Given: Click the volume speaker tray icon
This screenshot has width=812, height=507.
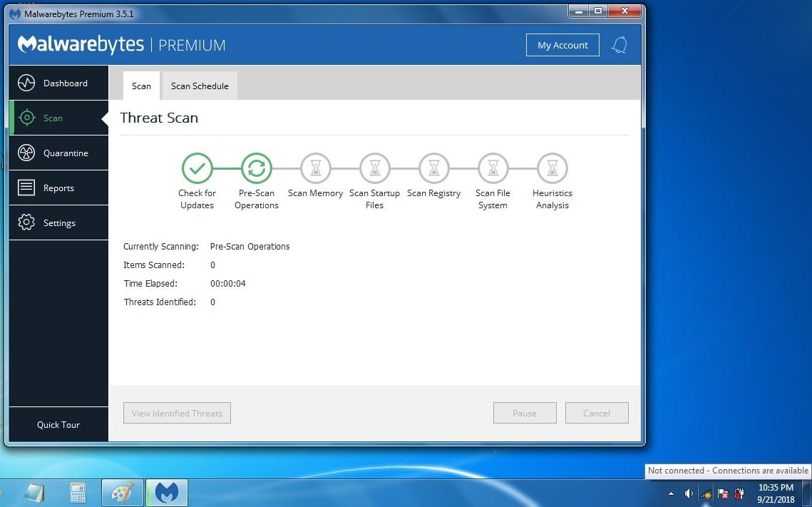Looking at the screenshot, I should pyautogui.click(x=688, y=493).
